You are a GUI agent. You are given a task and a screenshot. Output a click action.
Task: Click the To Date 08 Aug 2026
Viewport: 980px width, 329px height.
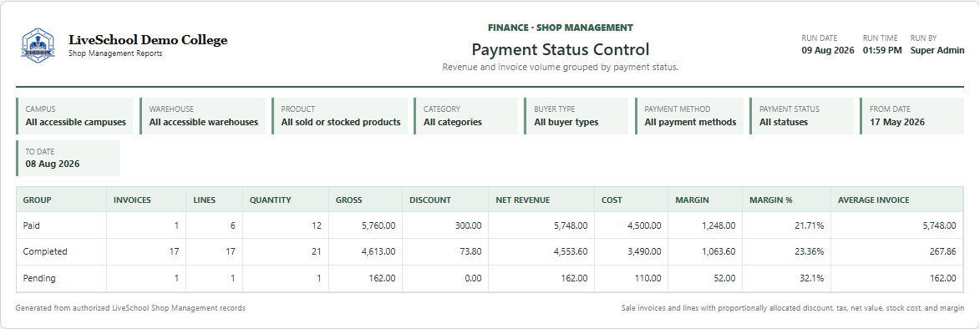pyautogui.click(x=53, y=164)
